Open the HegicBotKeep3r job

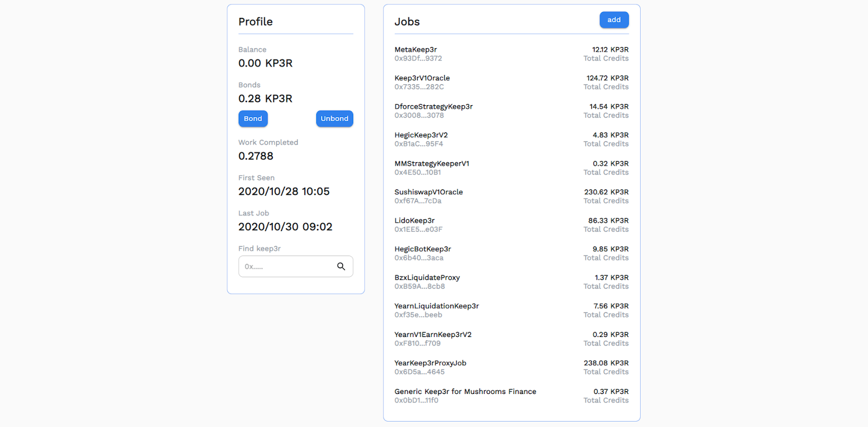click(x=423, y=249)
